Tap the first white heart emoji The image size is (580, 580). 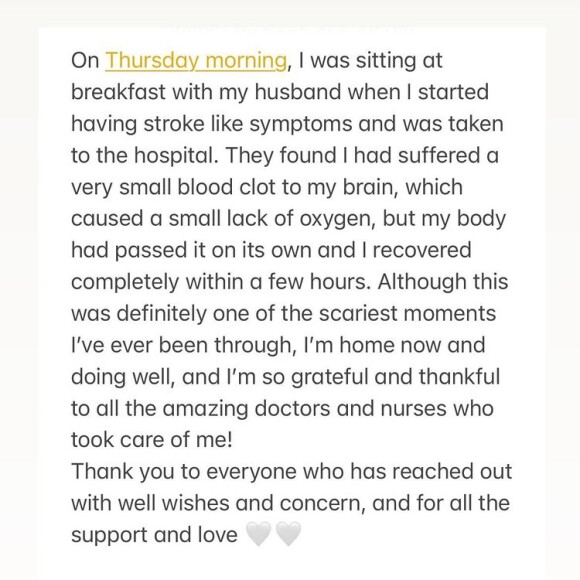click(x=259, y=534)
